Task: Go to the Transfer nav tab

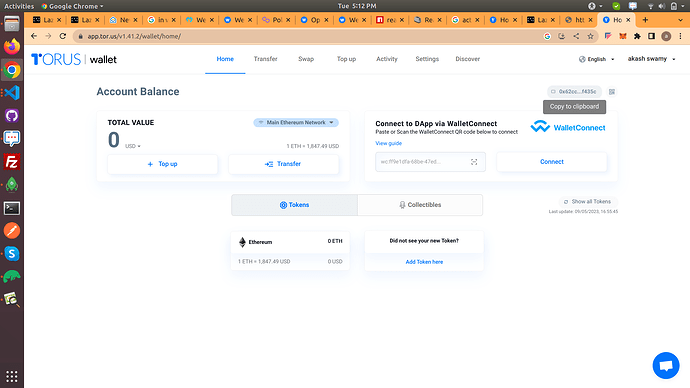Action: pyautogui.click(x=265, y=59)
